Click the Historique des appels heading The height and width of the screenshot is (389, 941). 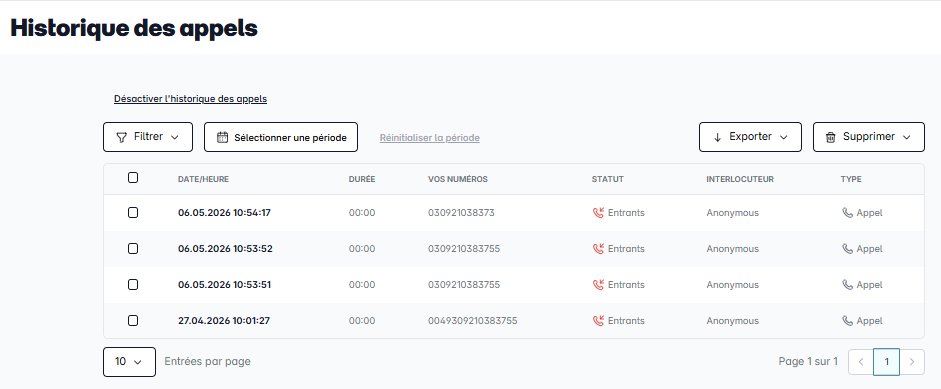(134, 28)
